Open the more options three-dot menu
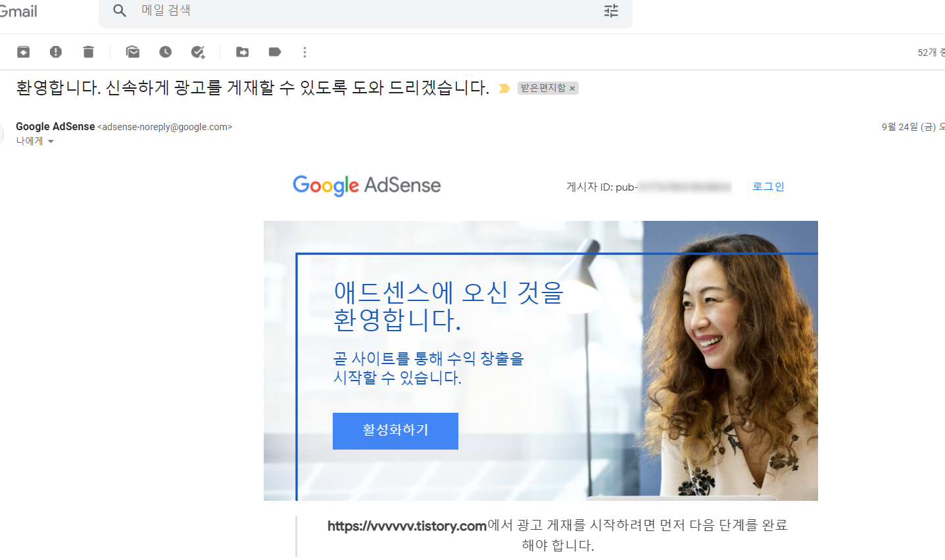 [304, 52]
